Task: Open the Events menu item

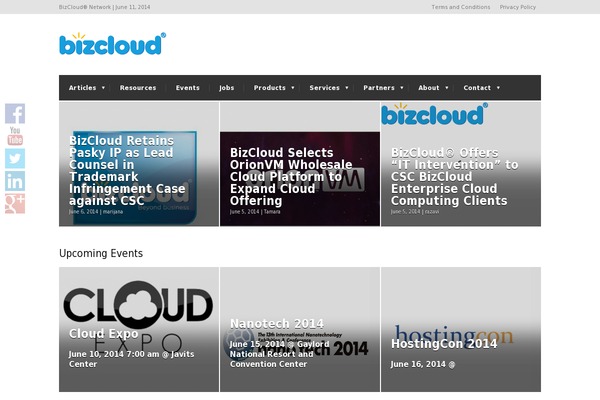Action: point(188,88)
